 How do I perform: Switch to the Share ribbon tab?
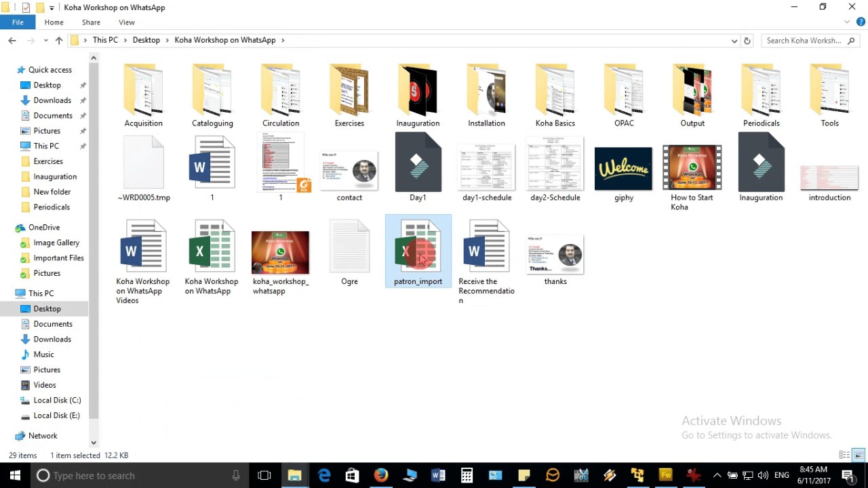[x=91, y=22]
